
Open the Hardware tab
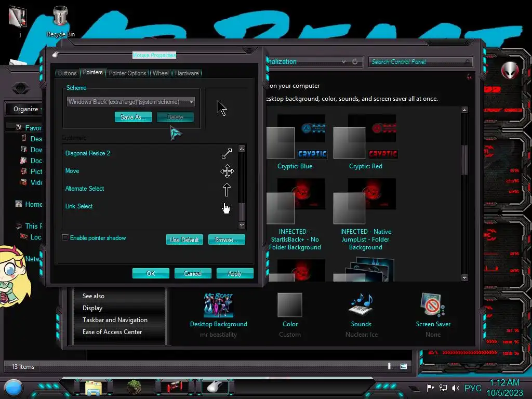point(187,73)
